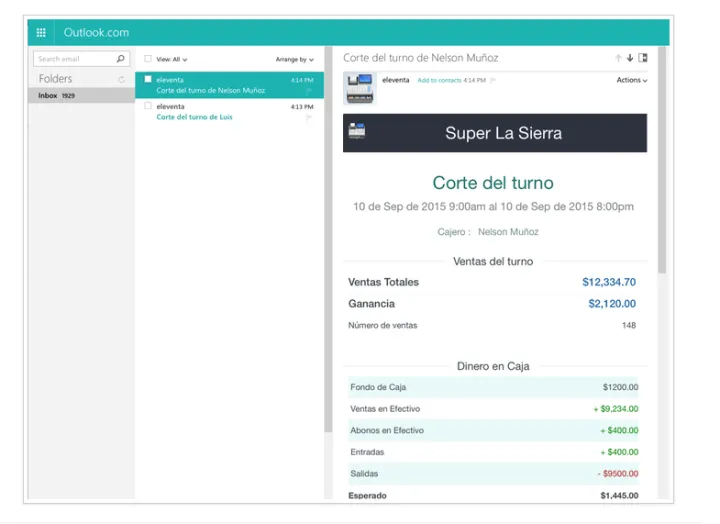
Task: Tick the checkbox for Corte del turno de Luis
Action: click(148, 106)
